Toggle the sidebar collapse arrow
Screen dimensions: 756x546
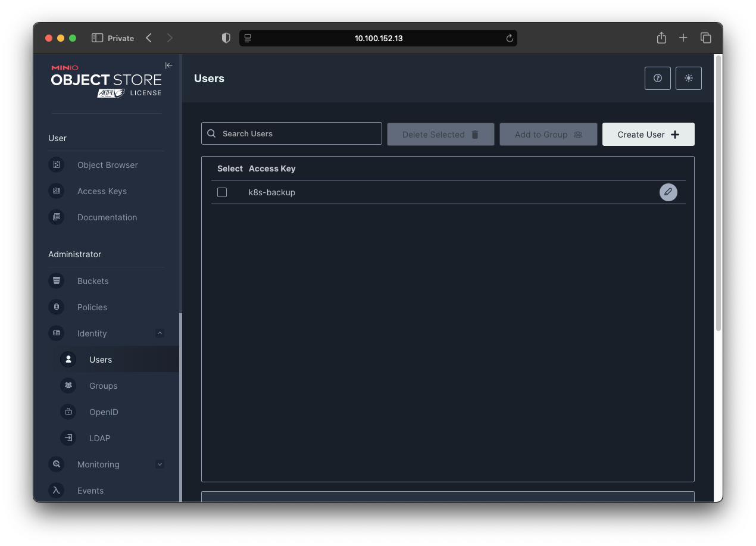[x=168, y=65]
